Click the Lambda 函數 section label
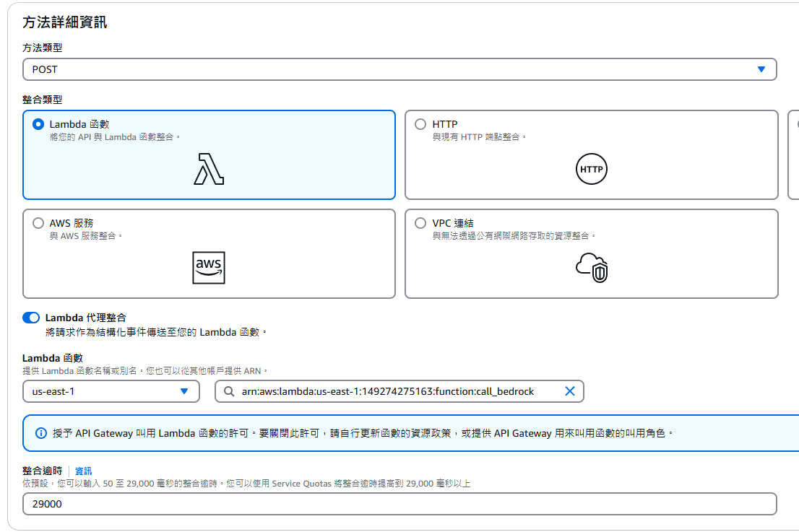This screenshot has width=799, height=532. [53, 359]
